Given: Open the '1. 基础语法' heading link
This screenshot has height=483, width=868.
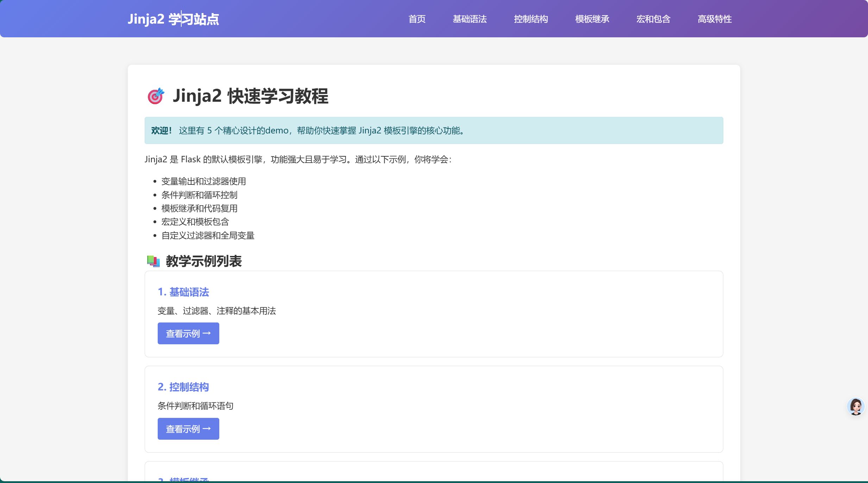Looking at the screenshot, I should click(183, 292).
